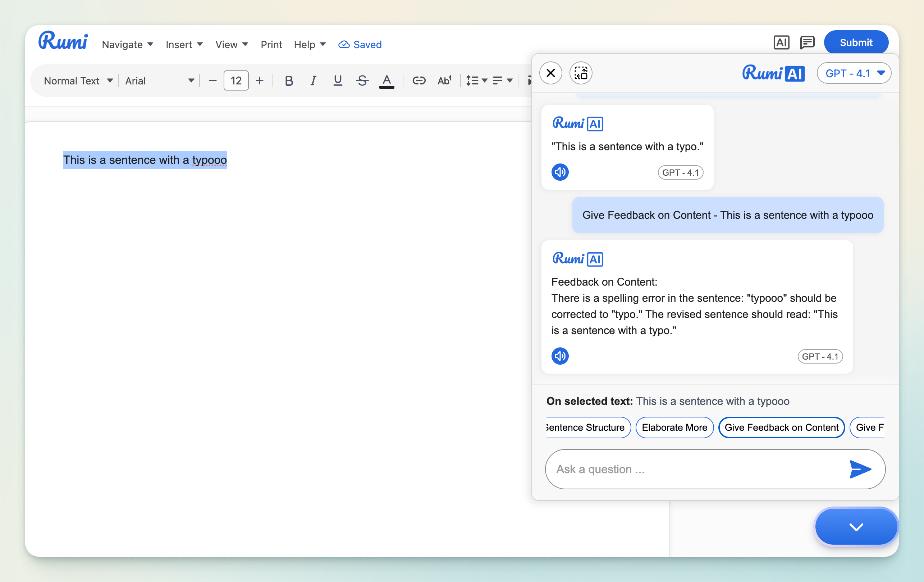924x582 pixels.
Task: Open the Insert menu
Action: (x=184, y=45)
